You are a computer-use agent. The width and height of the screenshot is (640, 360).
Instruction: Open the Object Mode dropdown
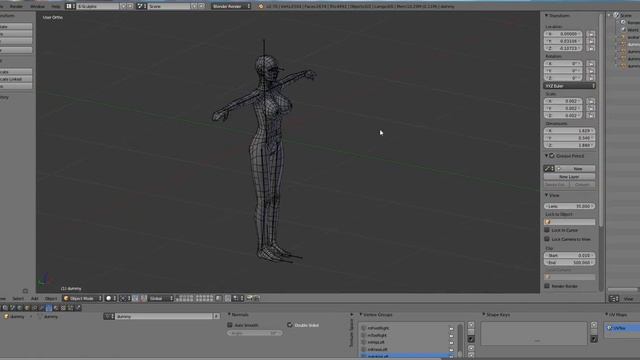tap(82, 298)
